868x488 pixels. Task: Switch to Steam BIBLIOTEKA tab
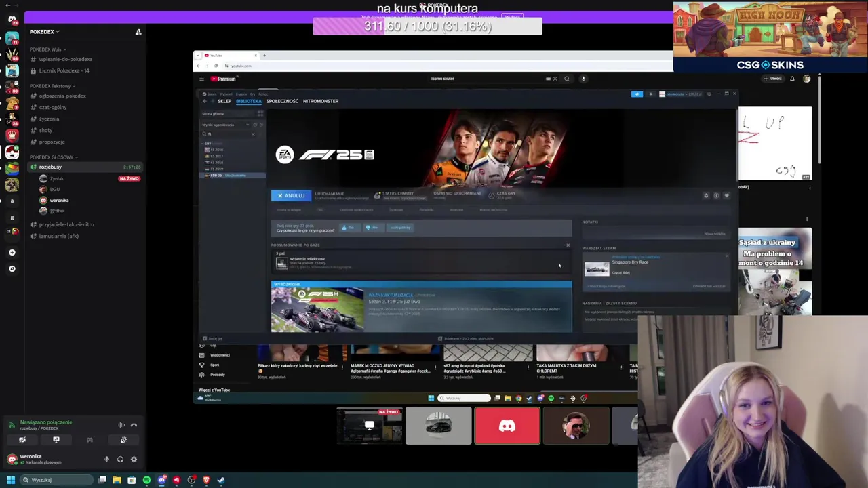[x=248, y=101]
